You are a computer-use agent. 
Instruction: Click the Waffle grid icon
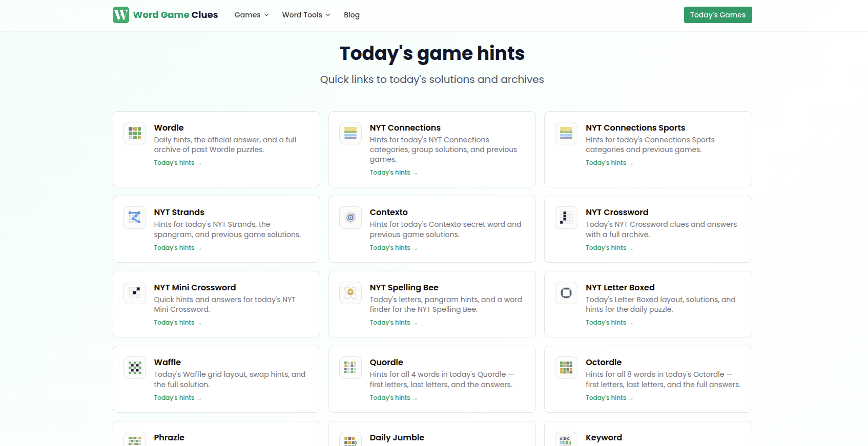(x=135, y=368)
